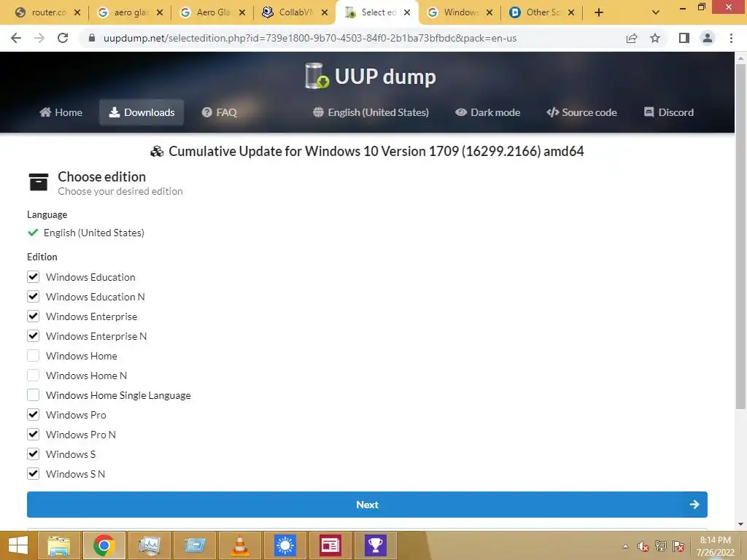Screen dimensions: 747x560
Task: Uncheck Windows Enterprise edition
Action: point(33,316)
